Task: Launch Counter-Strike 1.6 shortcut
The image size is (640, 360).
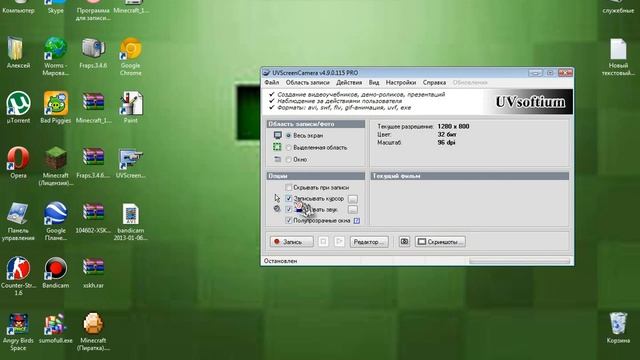Action: point(18,269)
